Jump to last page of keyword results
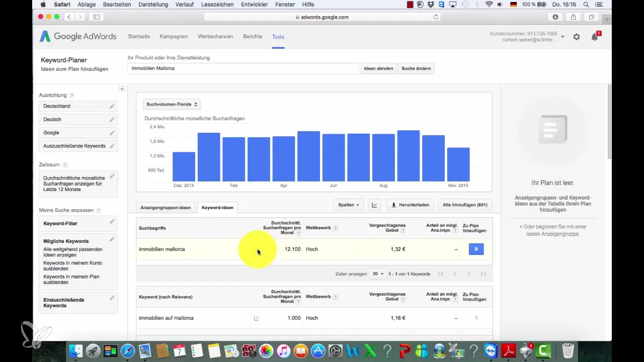644x362 pixels. [x=483, y=274]
